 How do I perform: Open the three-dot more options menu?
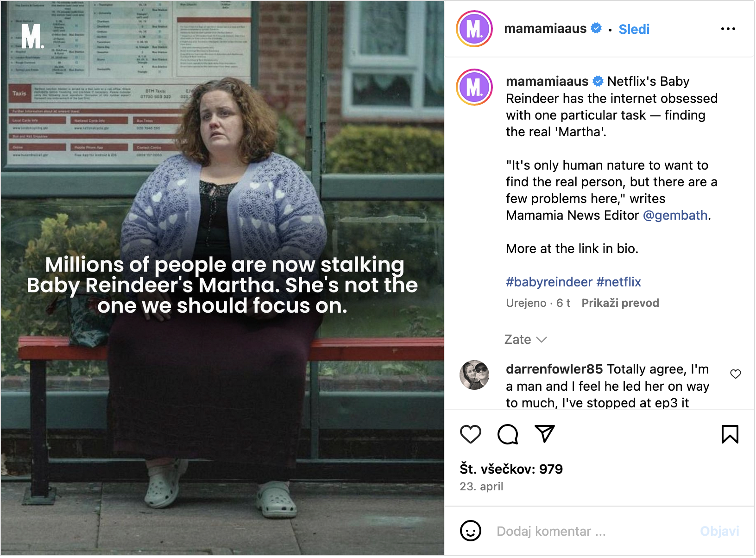[x=728, y=29]
